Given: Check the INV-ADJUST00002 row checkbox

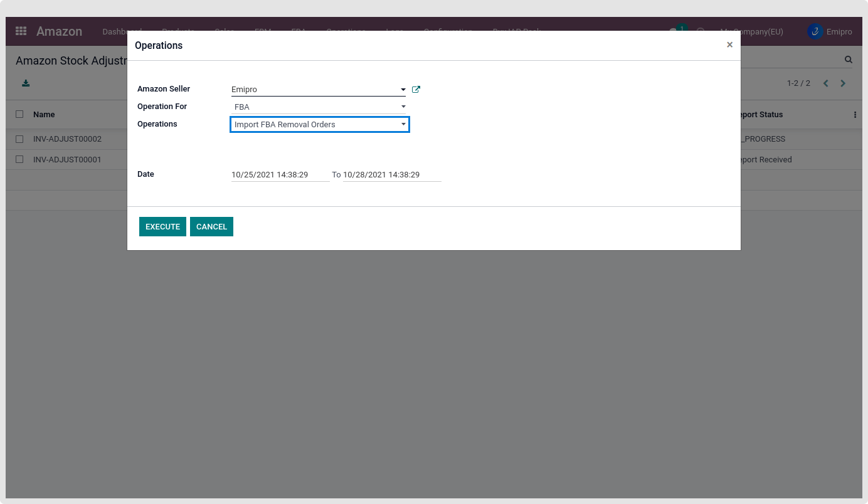Looking at the screenshot, I should pyautogui.click(x=19, y=139).
